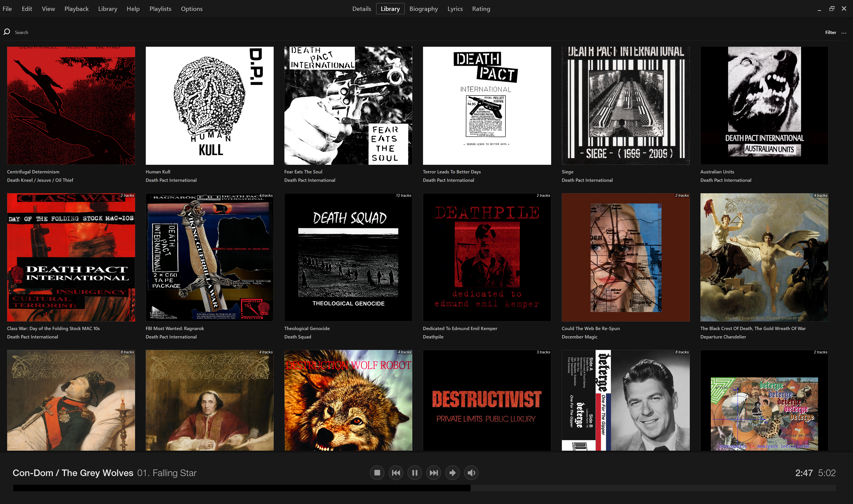Screen dimensions: 853x504
Task: Click the 'Deathpile' artist name
Action: pos(433,337)
